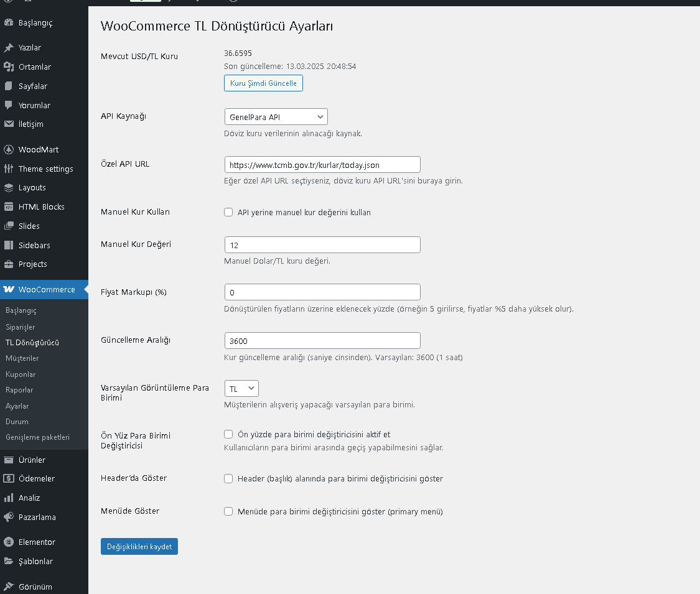The image size is (700, 594).
Task: Click the Ortamlar media icon
Action: coord(9,67)
